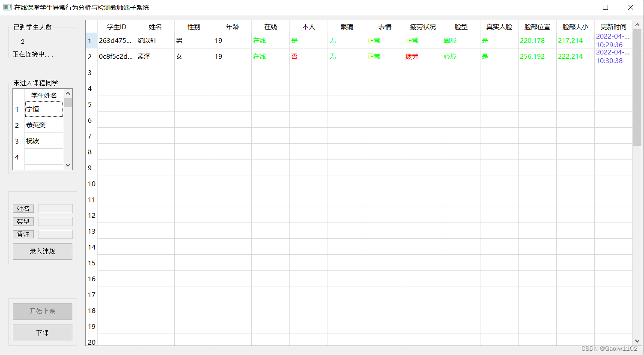The width and height of the screenshot is (644, 355).
Task: Click the 本人 column header
Action: tap(309, 27)
